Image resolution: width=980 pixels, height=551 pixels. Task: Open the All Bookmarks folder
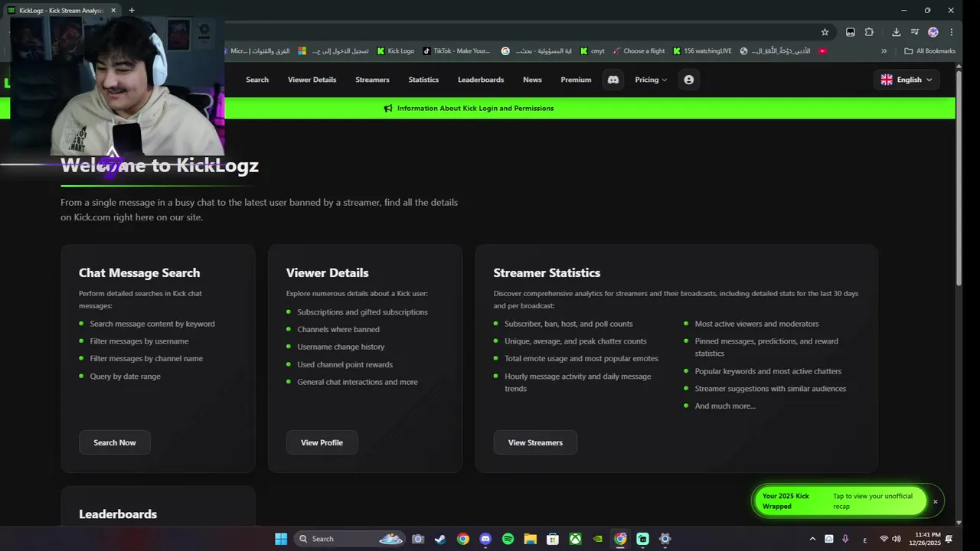pyautogui.click(x=929, y=51)
